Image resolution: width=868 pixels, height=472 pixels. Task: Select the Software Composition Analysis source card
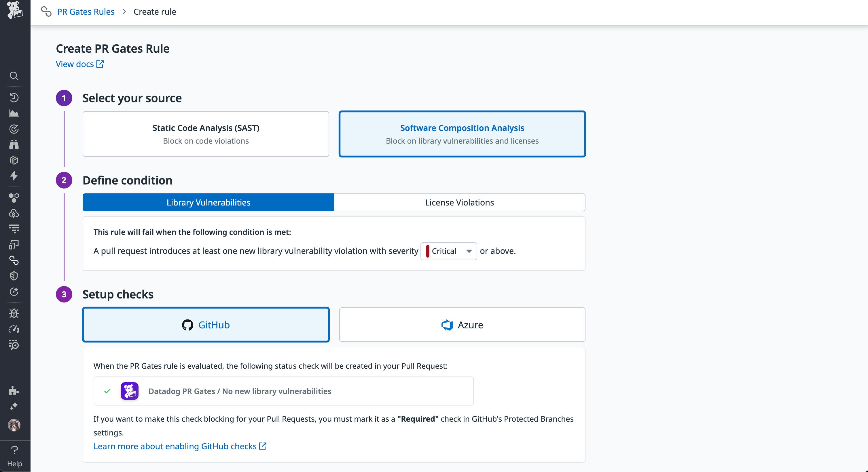(462, 134)
